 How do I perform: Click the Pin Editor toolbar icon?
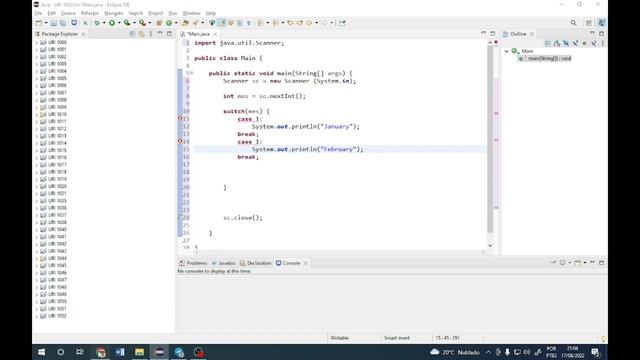[342, 23]
